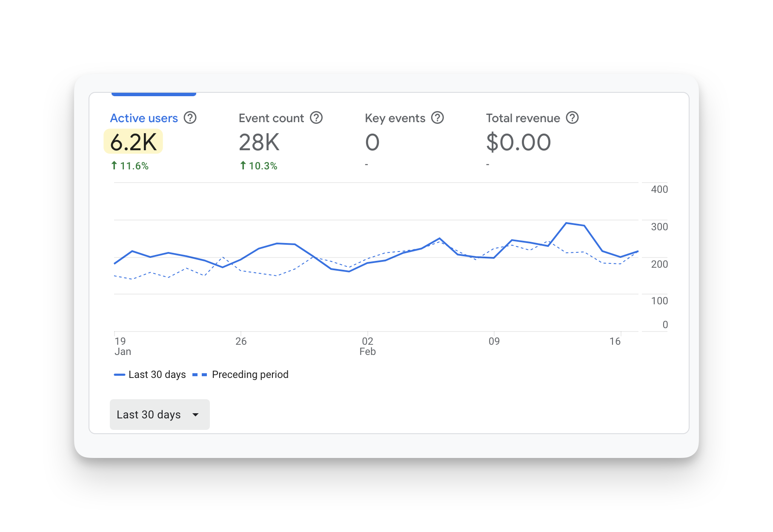Switch to the Event count metric tab
The width and height of the screenshot is (773, 532).
coord(271,118)
